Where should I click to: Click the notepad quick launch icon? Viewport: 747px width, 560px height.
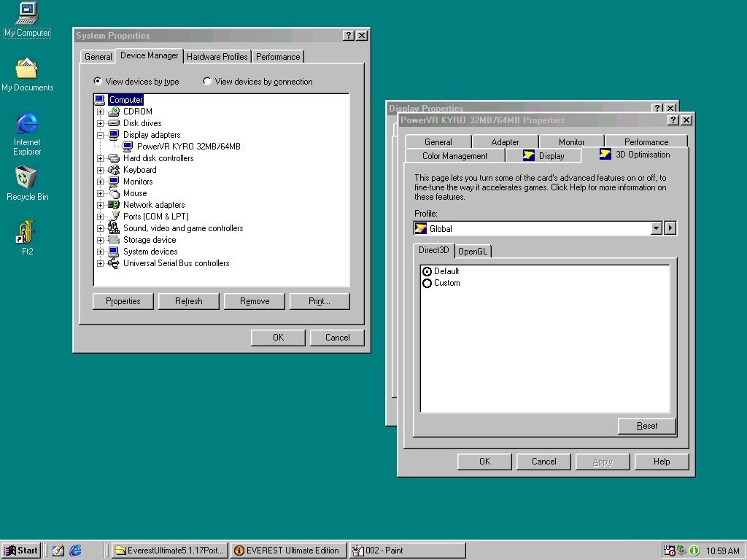click(x=58, y=551)
